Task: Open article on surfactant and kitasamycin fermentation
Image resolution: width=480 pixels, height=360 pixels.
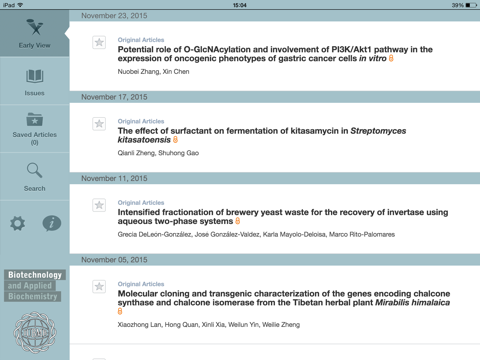Action: [x=262, y=135]
